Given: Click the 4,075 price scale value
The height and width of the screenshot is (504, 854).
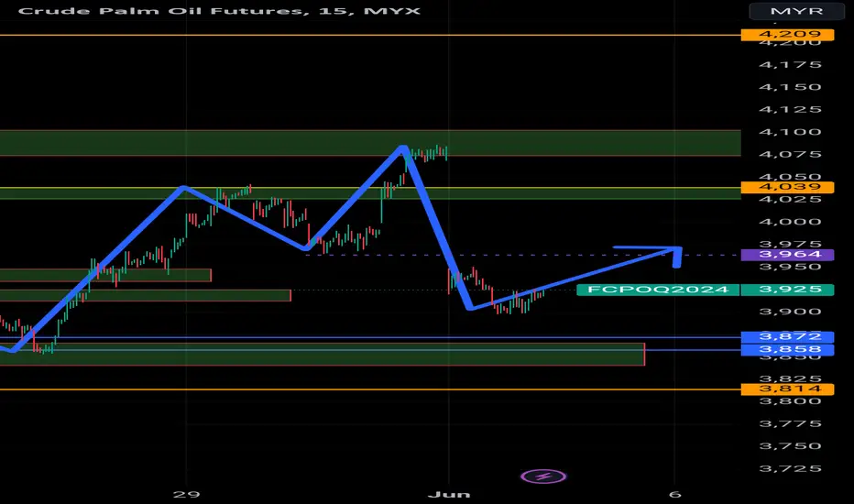Looking at the screenshot, I should [x=790, y=154].
